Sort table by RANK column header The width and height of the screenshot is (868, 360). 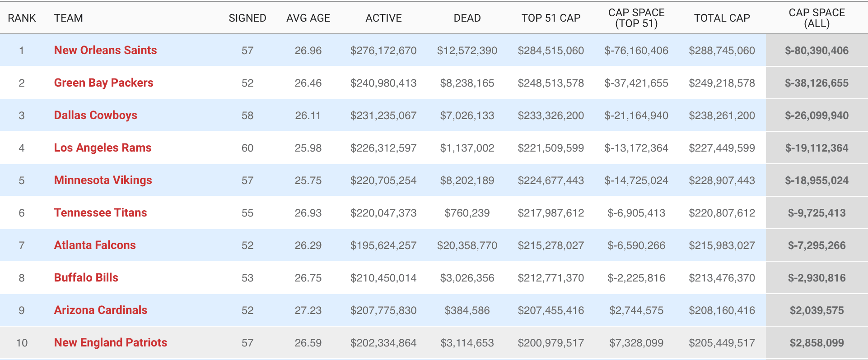(x=22, y=18)
